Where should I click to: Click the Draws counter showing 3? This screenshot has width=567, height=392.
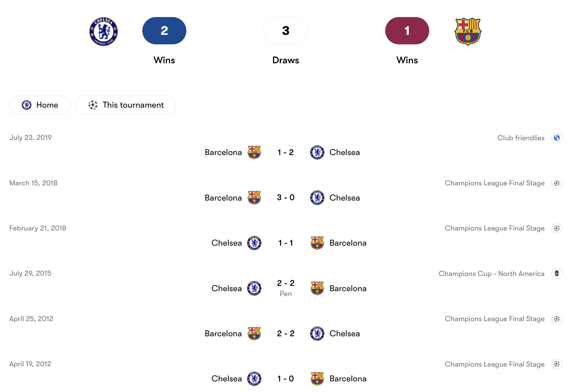coord(286,31)
